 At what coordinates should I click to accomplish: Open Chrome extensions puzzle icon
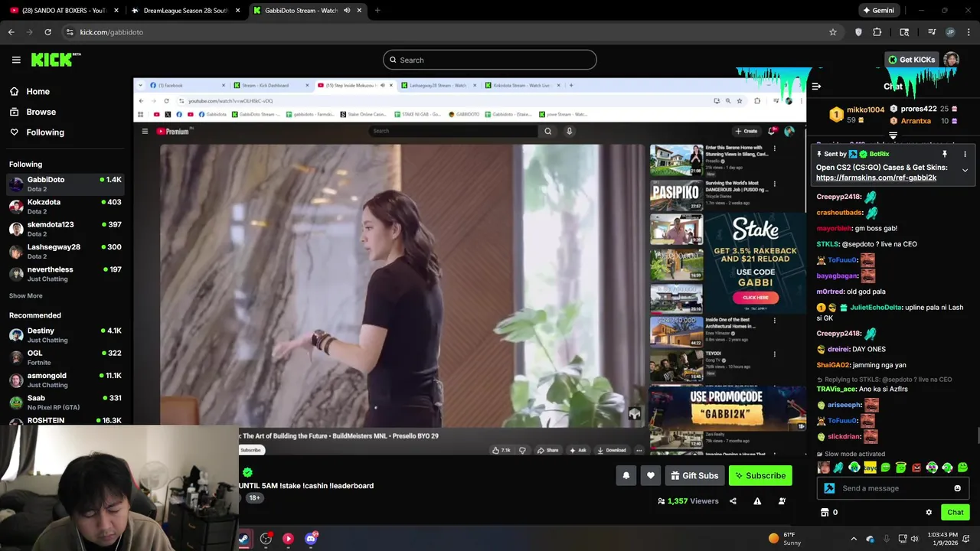[877, 32]
